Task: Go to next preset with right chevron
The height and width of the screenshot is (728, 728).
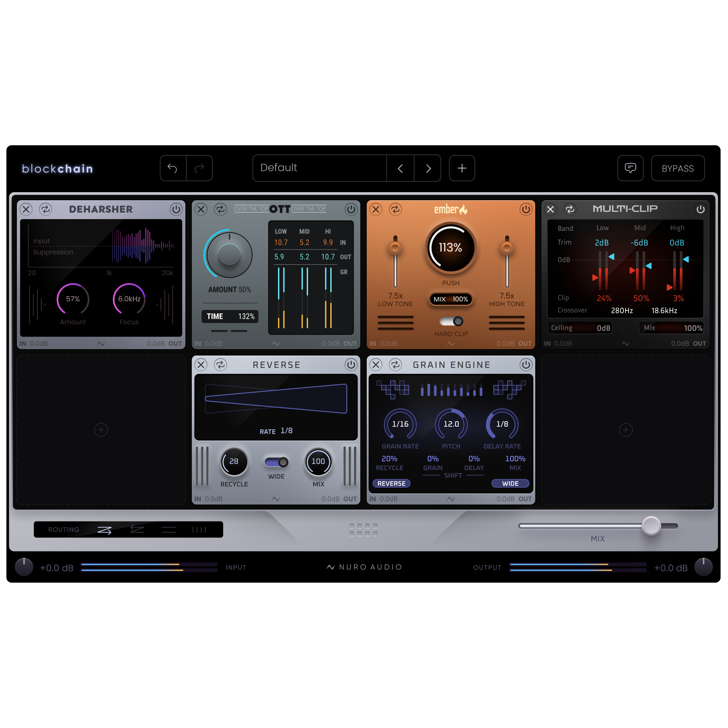Action: [x=428, y=168]
